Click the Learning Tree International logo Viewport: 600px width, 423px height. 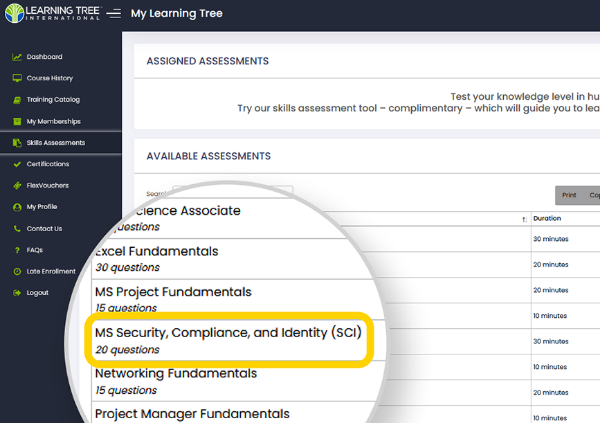[52, 13]
